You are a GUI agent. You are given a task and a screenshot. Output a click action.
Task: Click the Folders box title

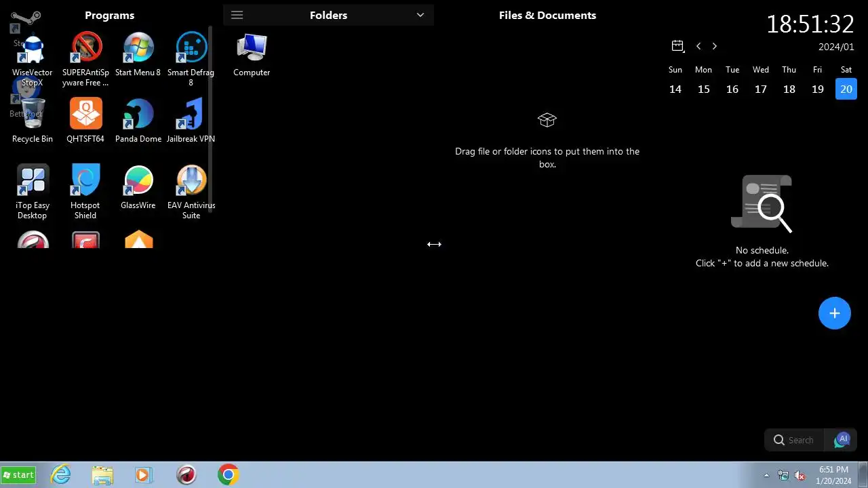[328, 15]
